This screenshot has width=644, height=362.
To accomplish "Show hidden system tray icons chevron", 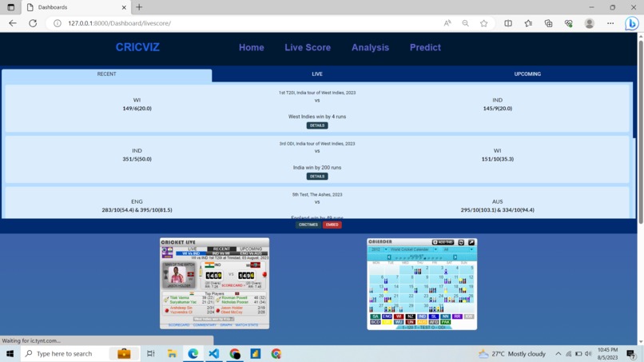I will [559, 353].
